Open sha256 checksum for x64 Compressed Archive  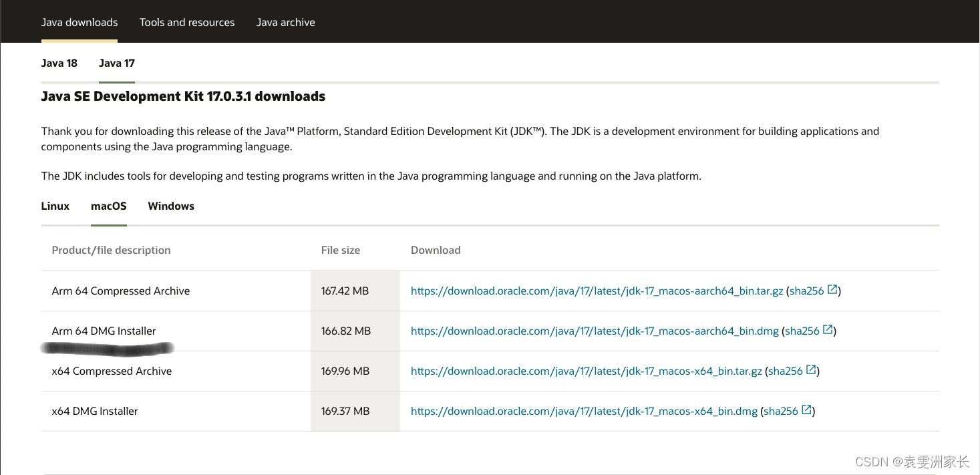click(x=785, y=371)
